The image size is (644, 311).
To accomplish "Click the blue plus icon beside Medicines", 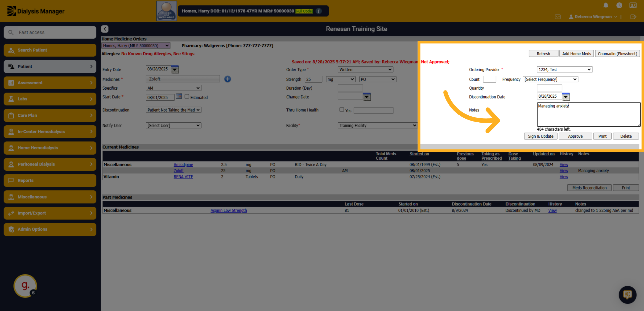I will pos(228,79).
